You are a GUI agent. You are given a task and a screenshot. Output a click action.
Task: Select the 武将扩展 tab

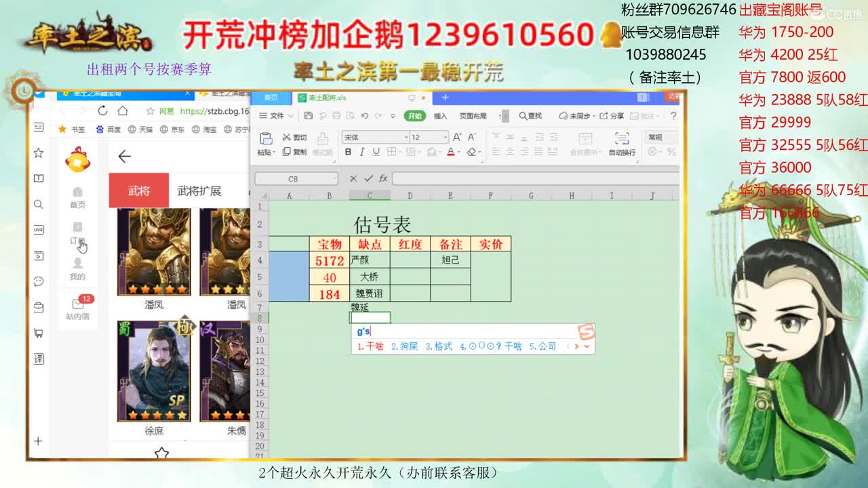(199, 190)
